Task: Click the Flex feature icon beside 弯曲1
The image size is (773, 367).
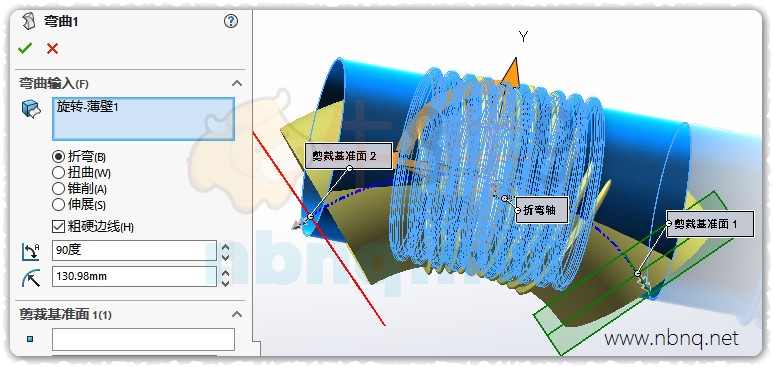Action: [29, 21]
